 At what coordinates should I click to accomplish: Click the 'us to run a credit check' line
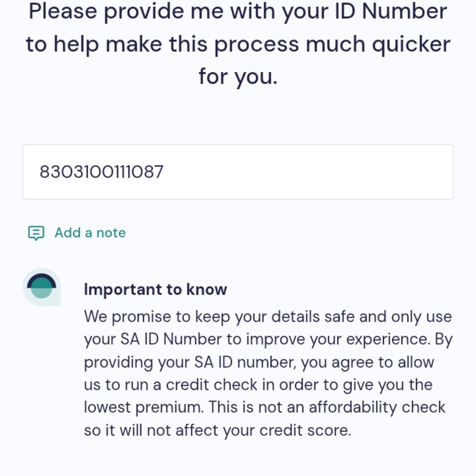(x=258, y=385)
